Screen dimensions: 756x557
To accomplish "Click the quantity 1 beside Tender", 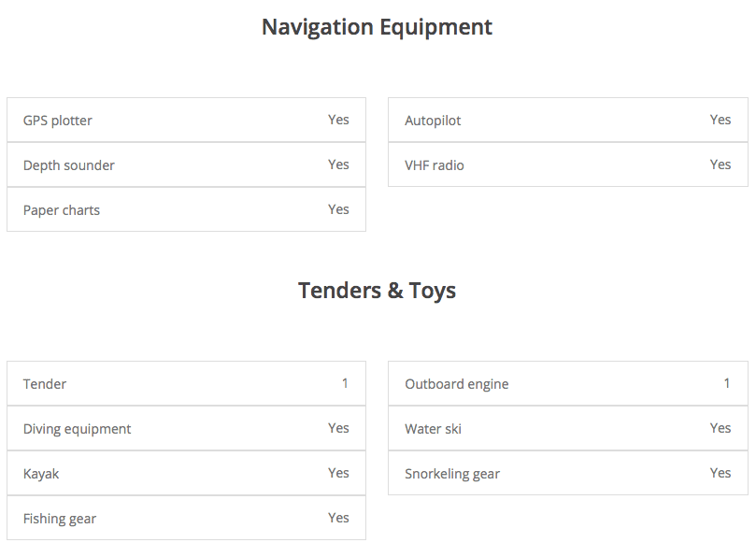I will click(x=345, y=383).
